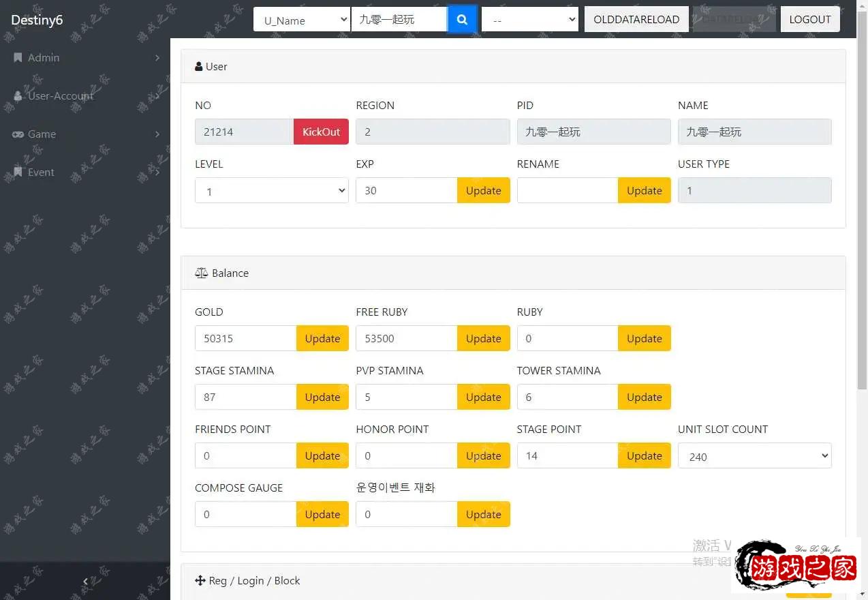Open the U_Name search type dropdown
This screenshot has width=868, height=600.
301,20
